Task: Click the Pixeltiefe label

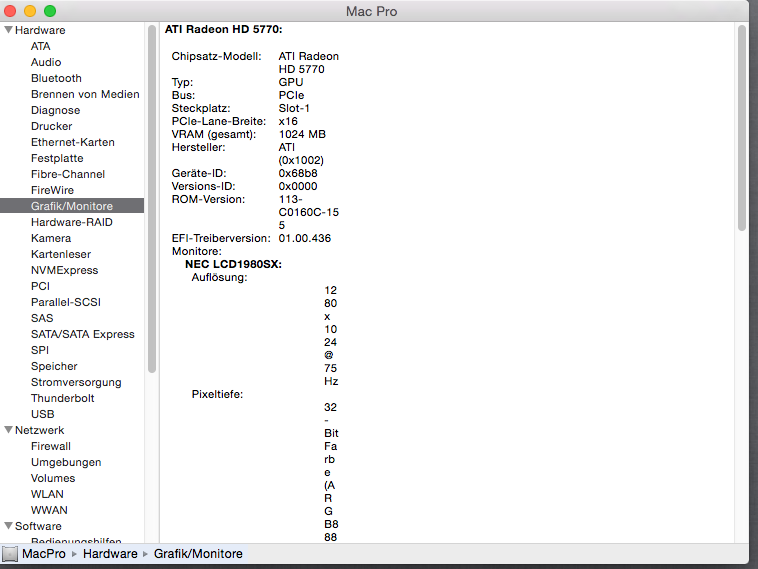Action: click(217, 394)
